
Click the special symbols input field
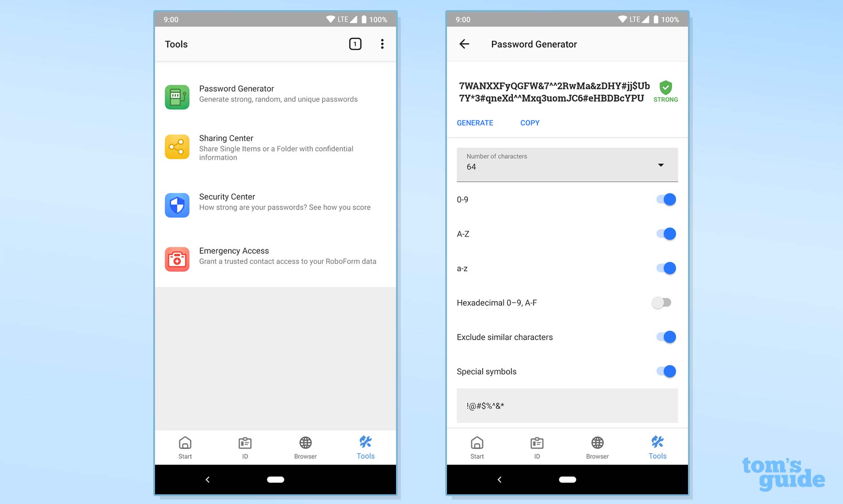[567, 405]
